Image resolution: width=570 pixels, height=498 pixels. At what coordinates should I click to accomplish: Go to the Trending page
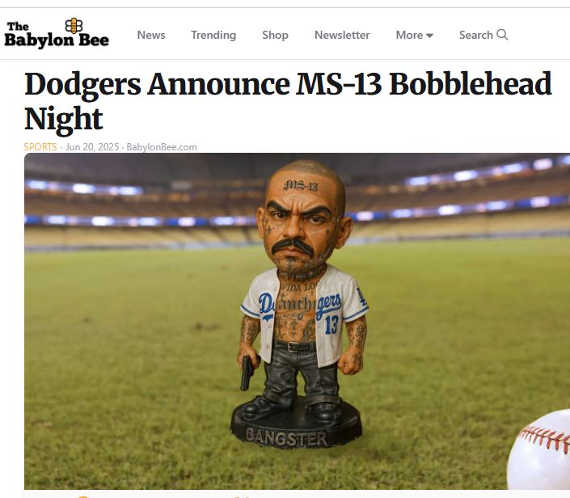pyautogui.click(x=213, y=35)
